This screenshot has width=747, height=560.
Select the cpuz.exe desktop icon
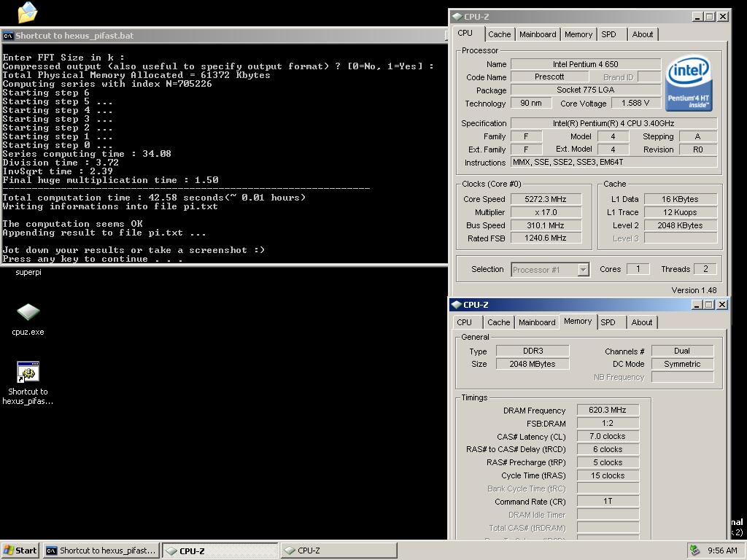[28, 319]
